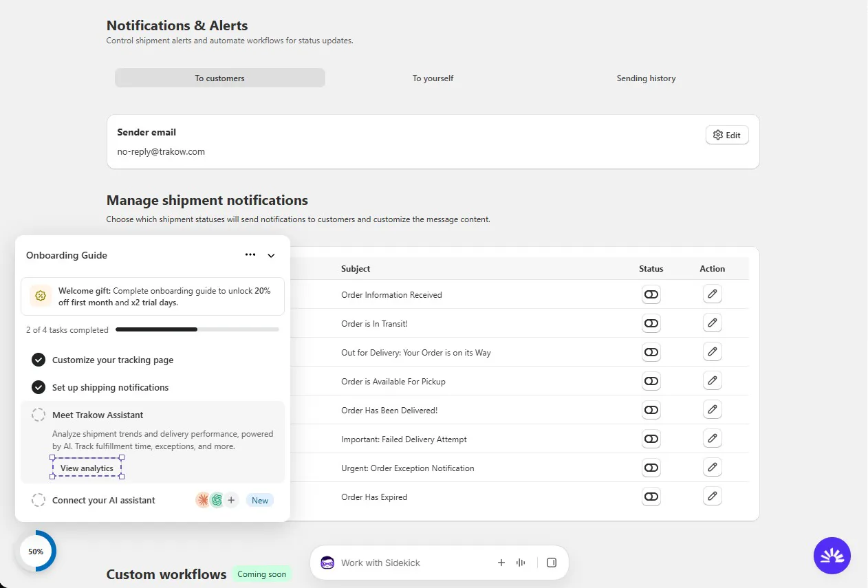Open the Onboarding Guide more options menu

(x=250, y=255)
